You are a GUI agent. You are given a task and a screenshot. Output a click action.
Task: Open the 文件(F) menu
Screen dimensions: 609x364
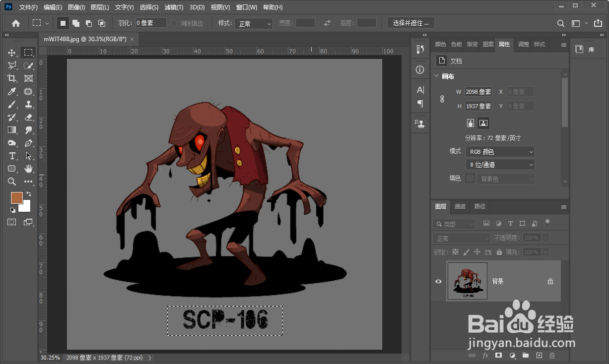(28, 7)
